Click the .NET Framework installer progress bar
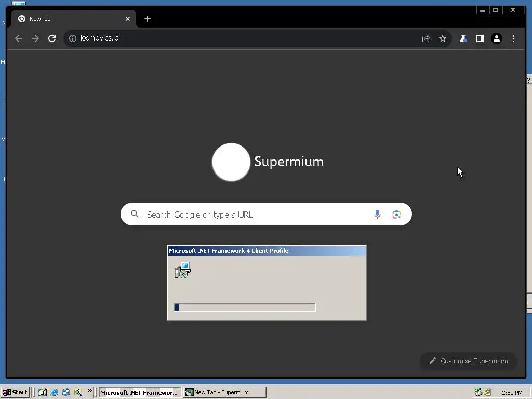Image resolution: width=532 pixels, height=399 pixels. [x=245, y=308]
